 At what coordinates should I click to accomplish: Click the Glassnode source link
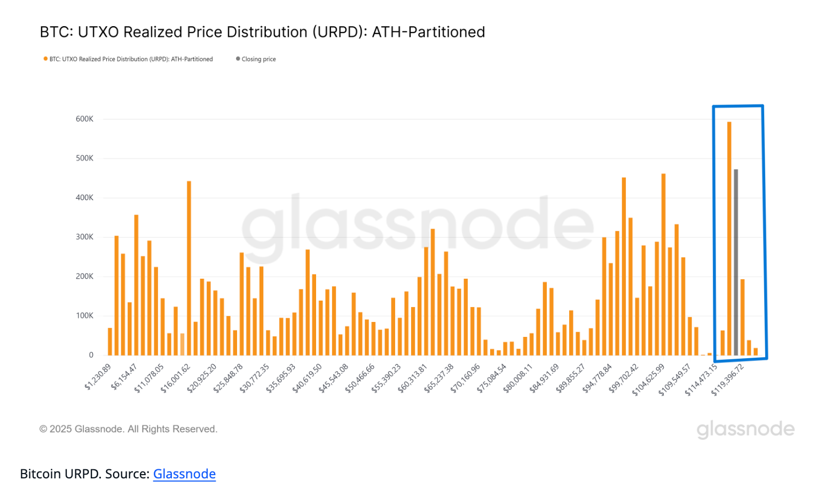[184, 474]
